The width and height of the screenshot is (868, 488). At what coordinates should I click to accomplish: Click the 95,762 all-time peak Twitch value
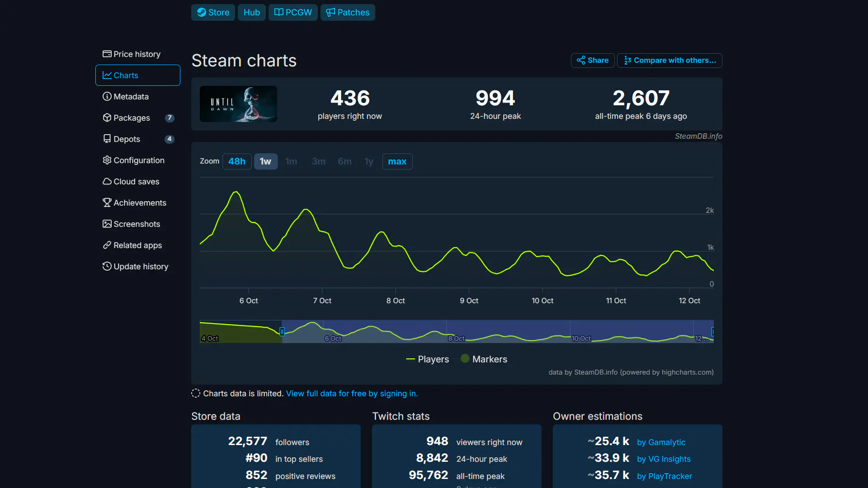click(x=429, y=475)
